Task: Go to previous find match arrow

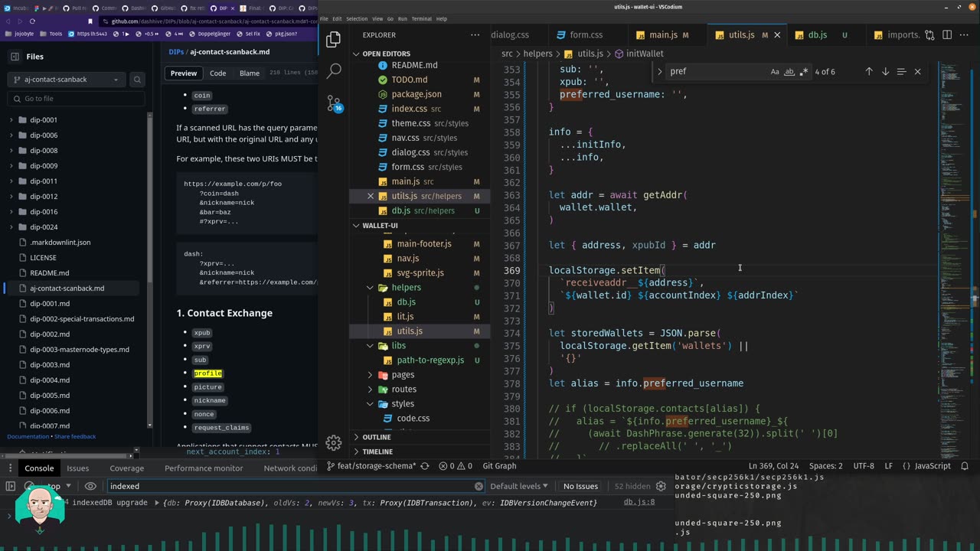Action: pos(869,71)
